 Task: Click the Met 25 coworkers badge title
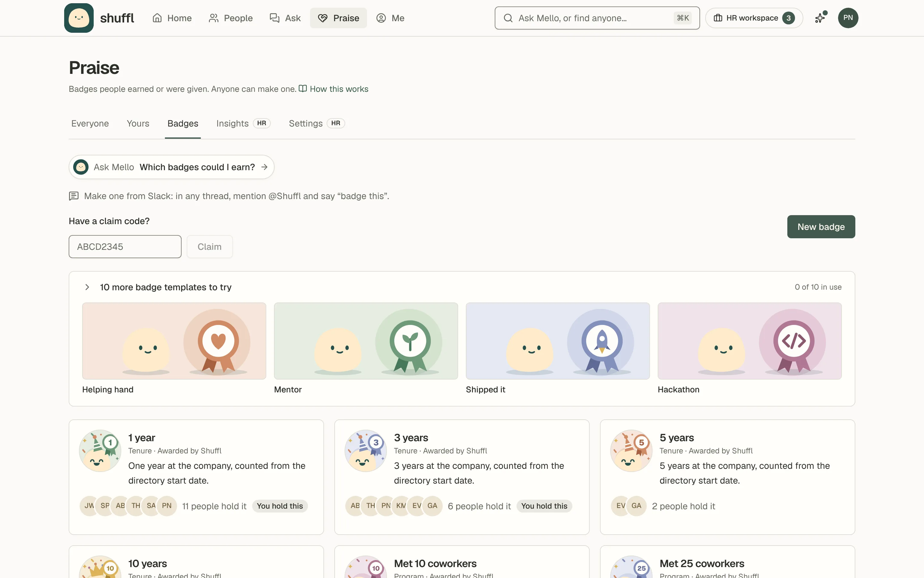coord(702,564)
